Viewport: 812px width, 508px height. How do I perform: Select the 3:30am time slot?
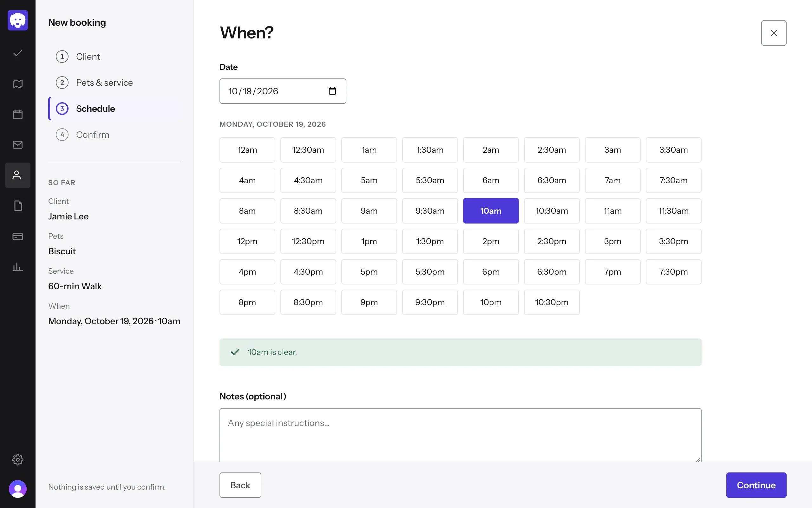coord(673,150)
